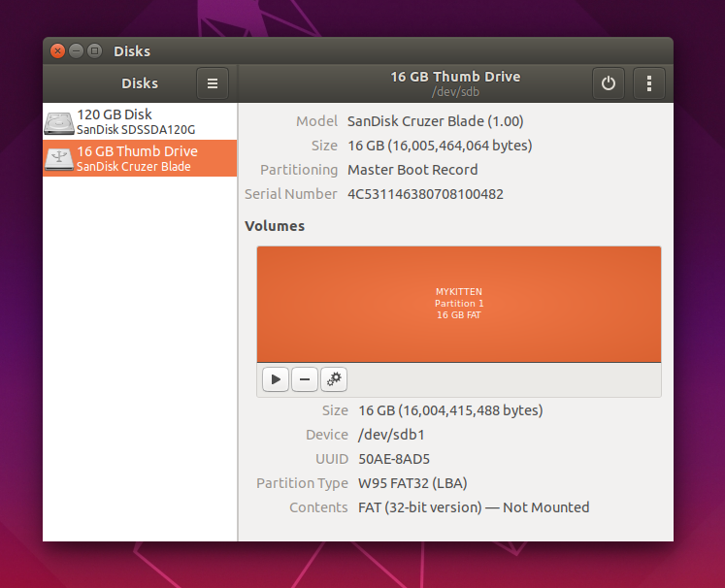725x588 pixels.
Task: Click the /dev/sdb subtitle in header
Action: click(x=455, y=91)
